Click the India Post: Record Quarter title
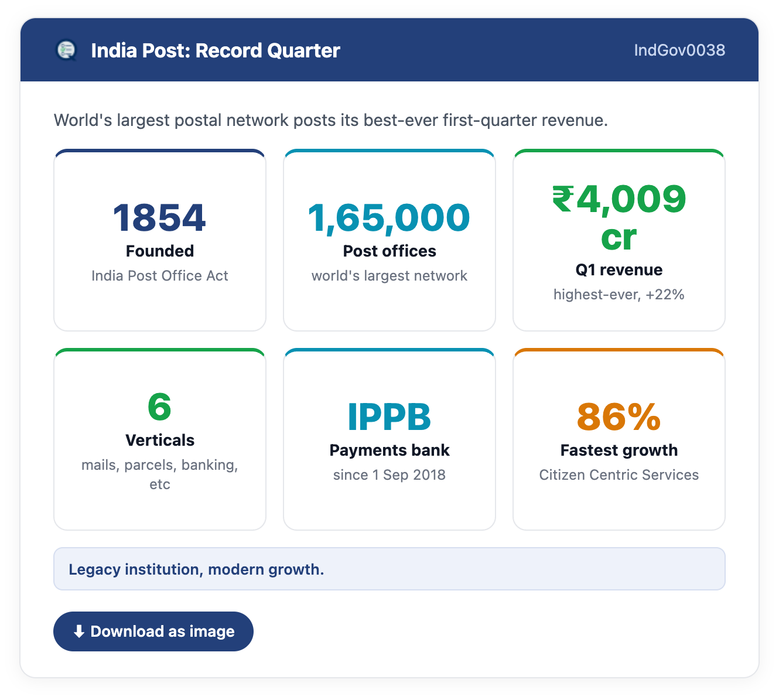The height and width of the screenshot is (700, 779). [x=216, y=50]
